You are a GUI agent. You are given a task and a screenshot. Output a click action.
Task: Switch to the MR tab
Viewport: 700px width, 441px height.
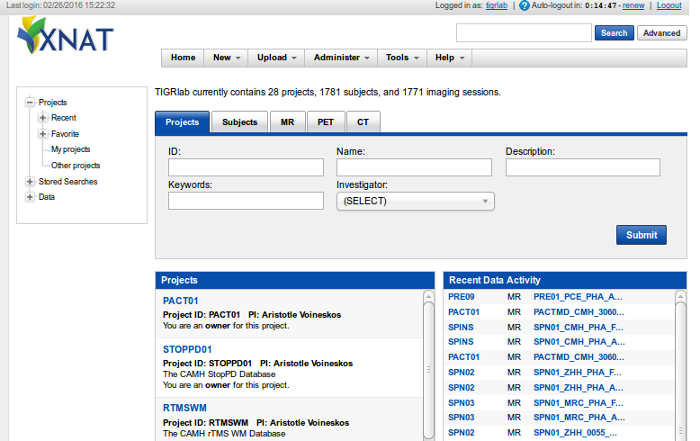[x=288, y=122]
